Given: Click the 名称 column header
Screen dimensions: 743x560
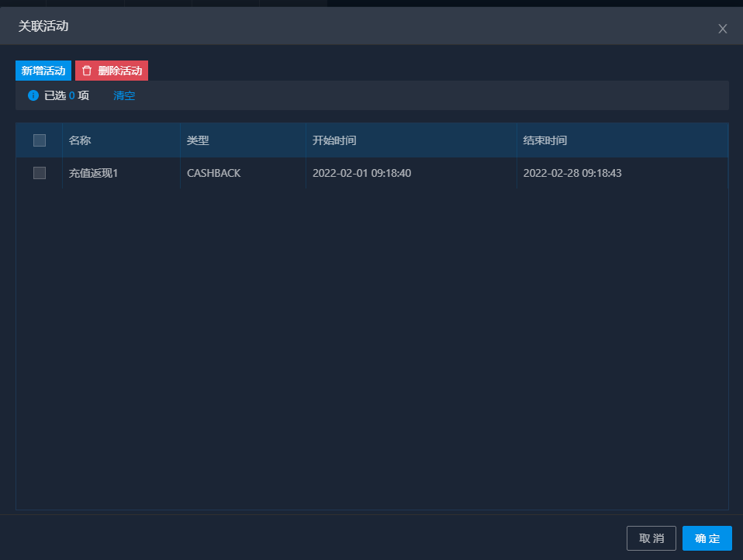Looking at the screenshot, I should point(80,140).
